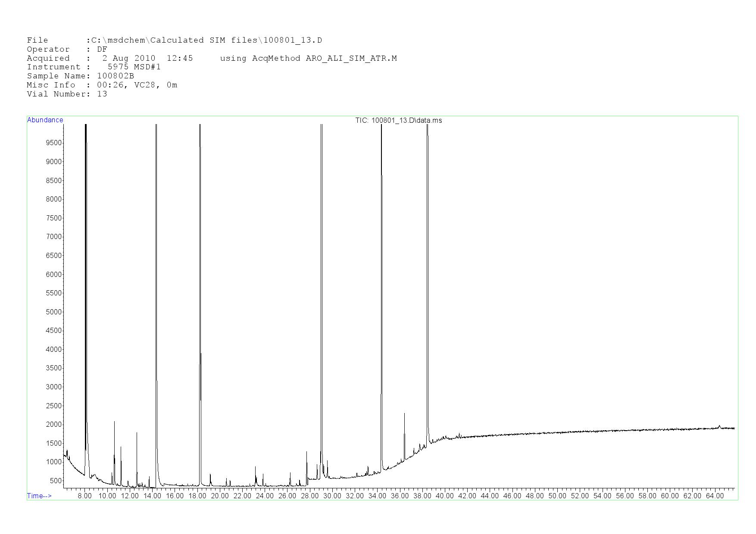Click the 40.00 time axis tick label
Image resolution: width=756 pixels, height=534 pixels.
(x=444, y=496)
